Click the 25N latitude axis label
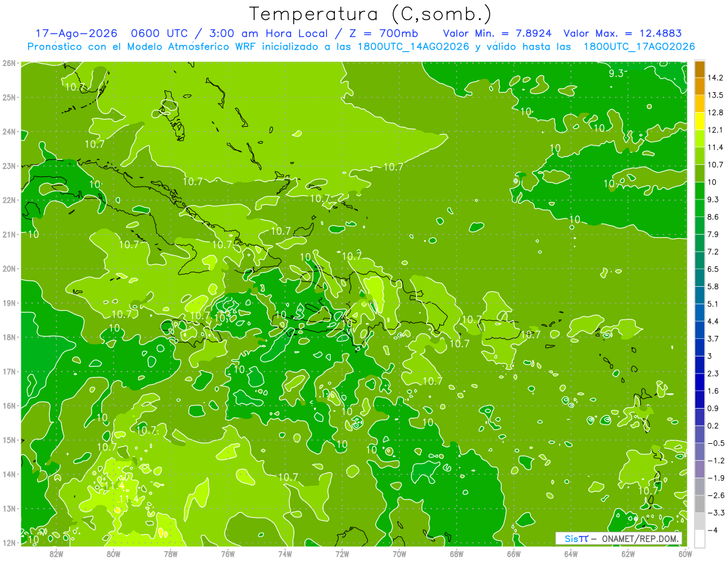728x562 pixels. [8, 97]
